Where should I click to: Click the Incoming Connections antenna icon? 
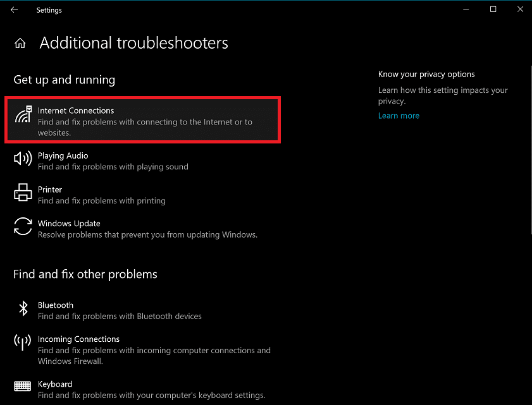23,342
